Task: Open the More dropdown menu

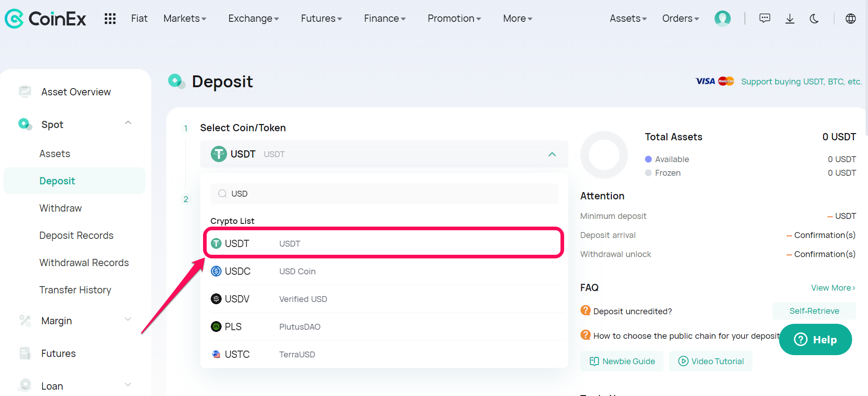Action: pos(517,19)
